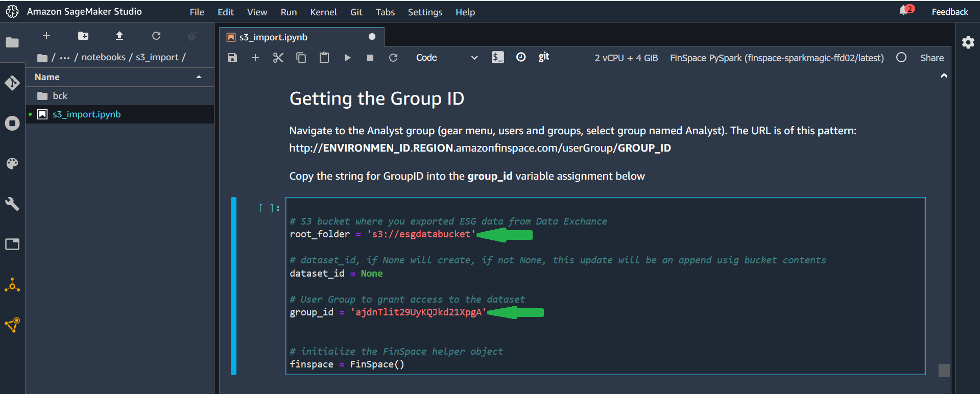Open the cell type Code dropdown
The image size is (980, 394).
[x=446, y=58]
